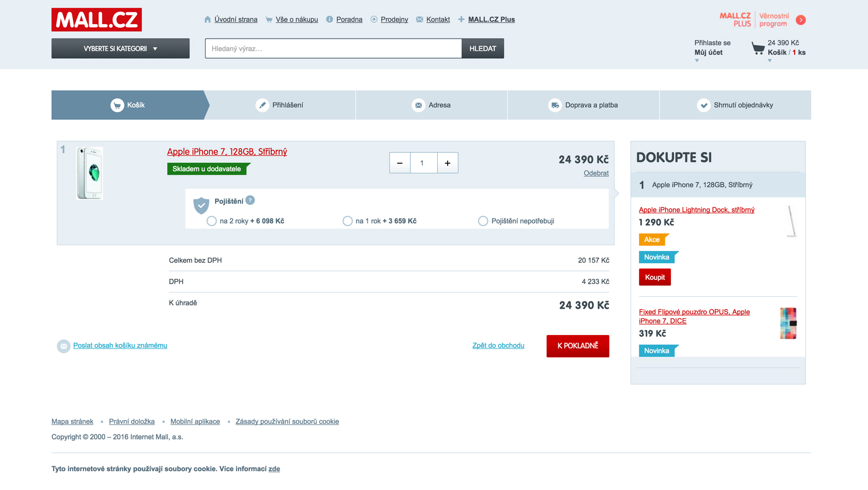Open the shopping cart icon in header
Screen dimensions: 868x490
[757, 48]
